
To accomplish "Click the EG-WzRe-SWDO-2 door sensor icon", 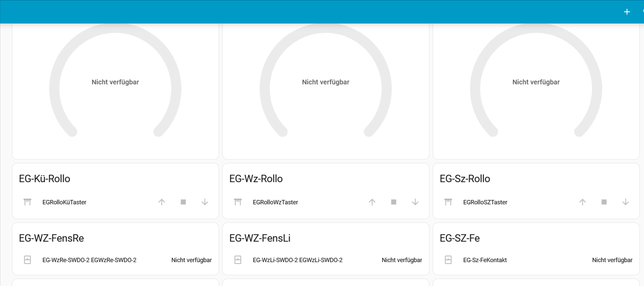I will coord(27,260).
